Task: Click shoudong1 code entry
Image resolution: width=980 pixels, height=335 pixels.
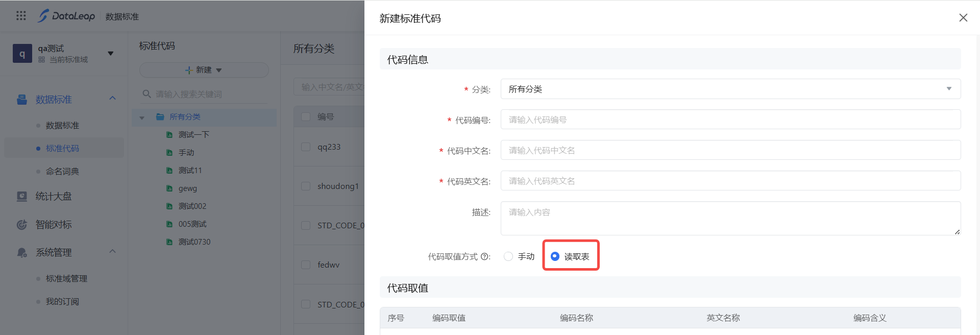Action: pyautogui.click(x=338, y=186)
